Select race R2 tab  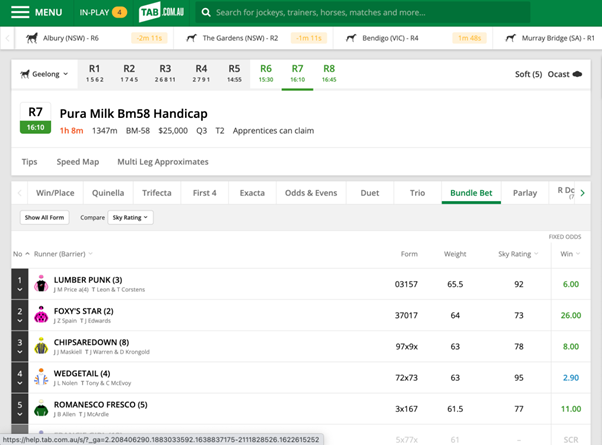[129, 73]
